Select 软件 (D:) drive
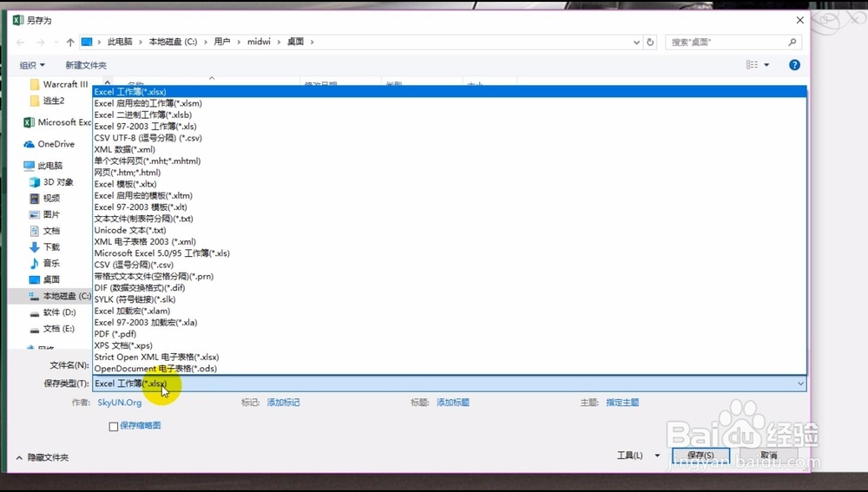Viewport: 868px width, 492px height. 53,312
